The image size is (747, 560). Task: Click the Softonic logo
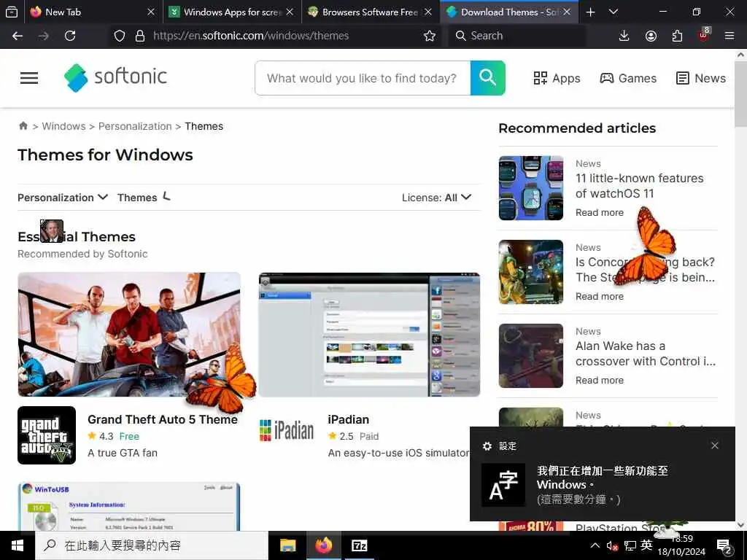point(116,77)
